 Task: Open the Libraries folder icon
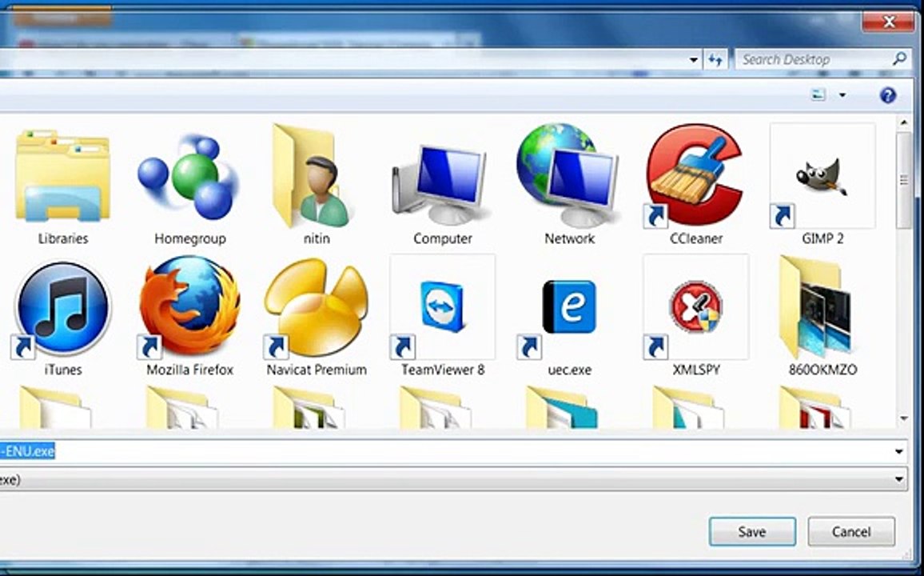(62, 177)
